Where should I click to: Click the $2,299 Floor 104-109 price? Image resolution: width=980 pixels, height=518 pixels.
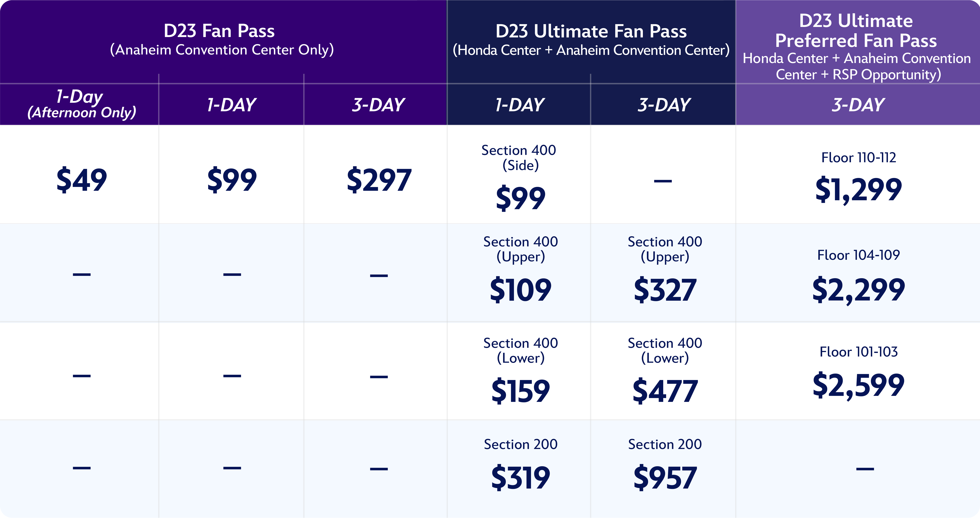click(x=858, y=290)
